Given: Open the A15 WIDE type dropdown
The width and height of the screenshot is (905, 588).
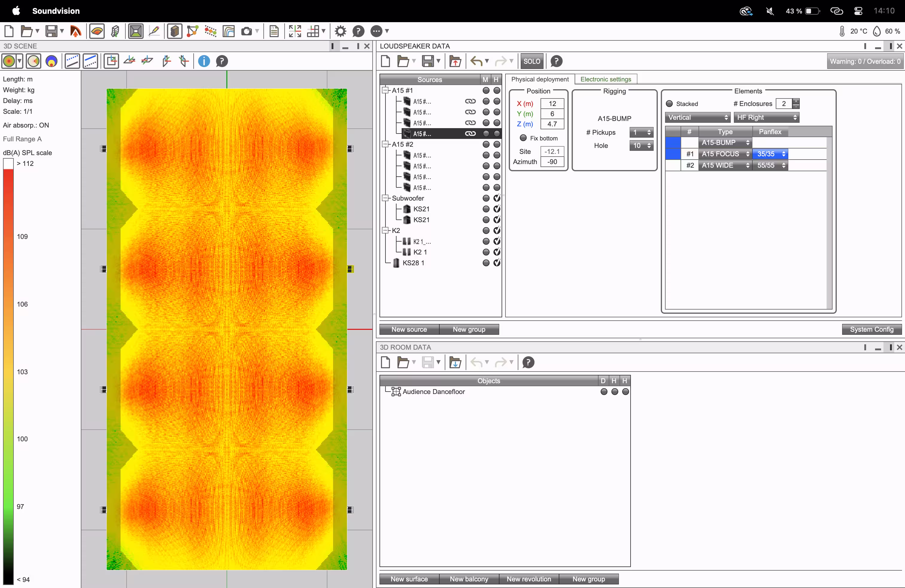Looking at the screenshot, I should pyautogui.click(x=725, y=166).
